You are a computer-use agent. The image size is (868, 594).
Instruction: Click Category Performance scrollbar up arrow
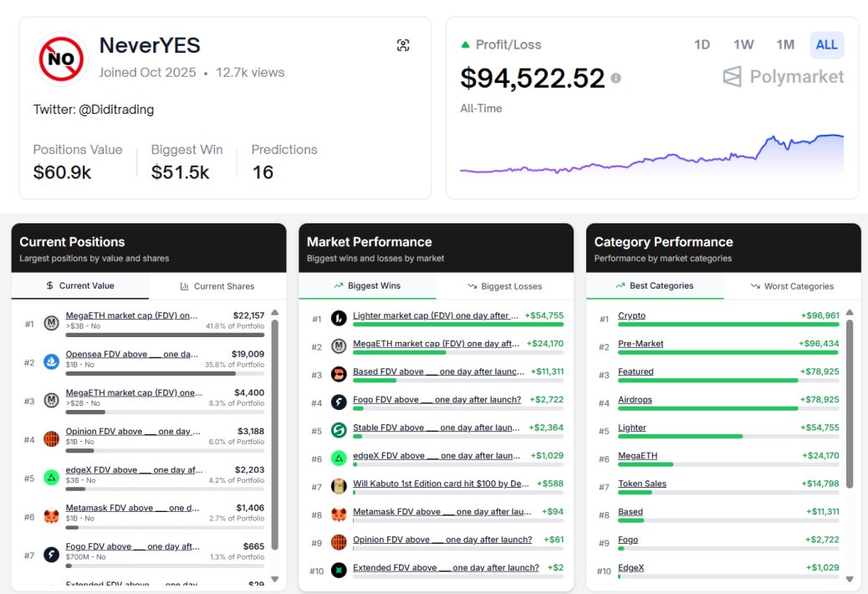(x=850, y=313)
